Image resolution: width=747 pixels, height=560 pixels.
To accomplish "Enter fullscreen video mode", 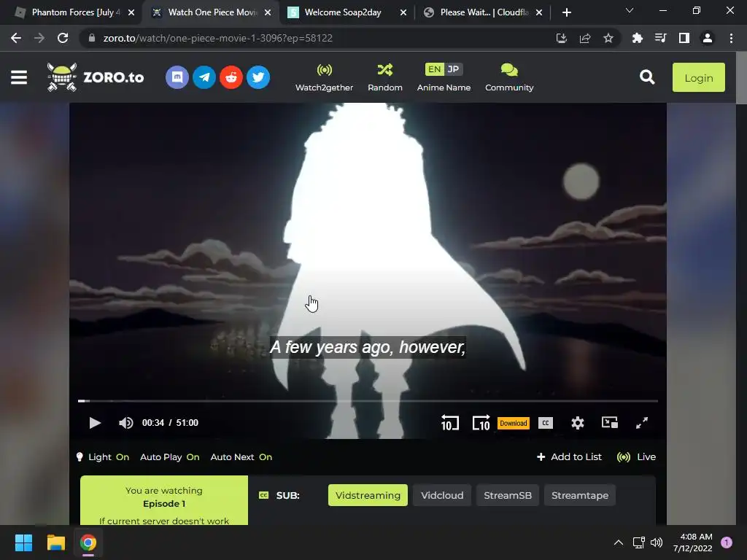I will pyautogui.click(x=642, y=423).
